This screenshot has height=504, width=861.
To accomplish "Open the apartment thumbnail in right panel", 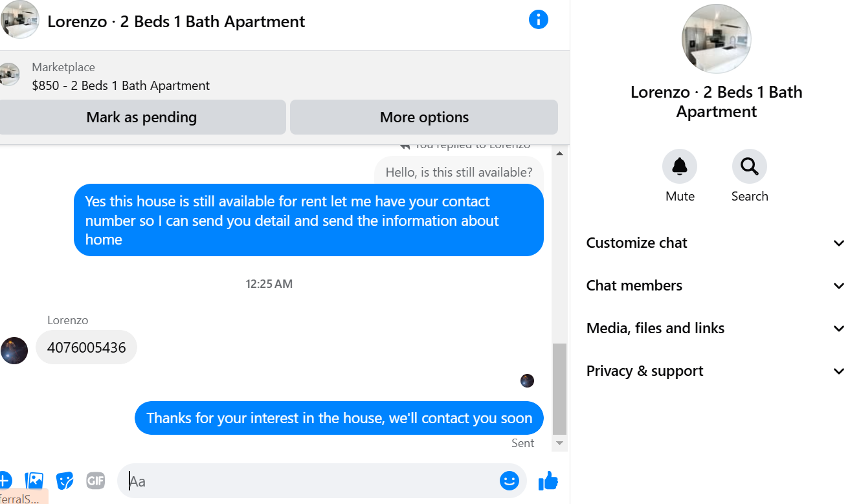I will [x=717, y=39].
